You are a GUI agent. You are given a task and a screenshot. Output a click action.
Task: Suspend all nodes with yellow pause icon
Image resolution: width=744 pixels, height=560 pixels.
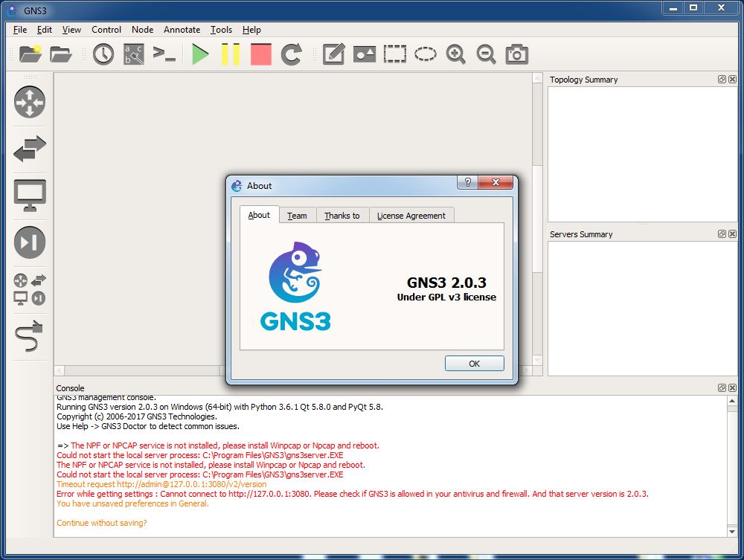[x=231, y=54]
